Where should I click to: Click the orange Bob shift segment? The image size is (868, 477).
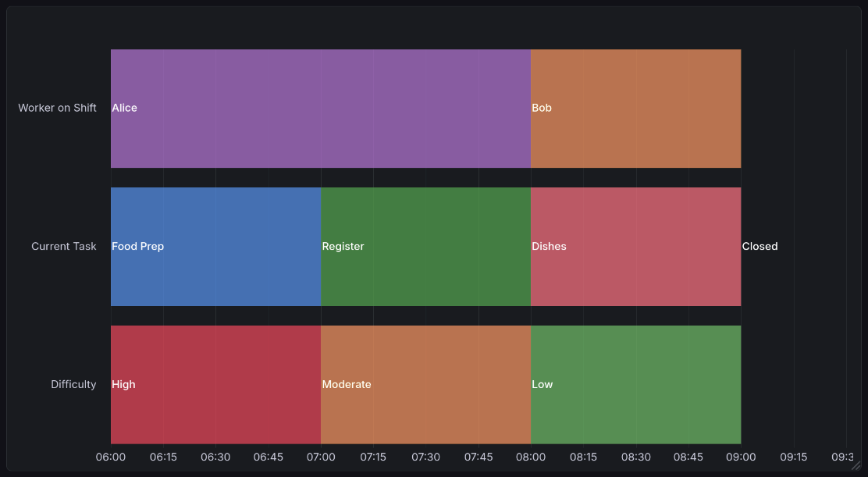pos(635,109)
